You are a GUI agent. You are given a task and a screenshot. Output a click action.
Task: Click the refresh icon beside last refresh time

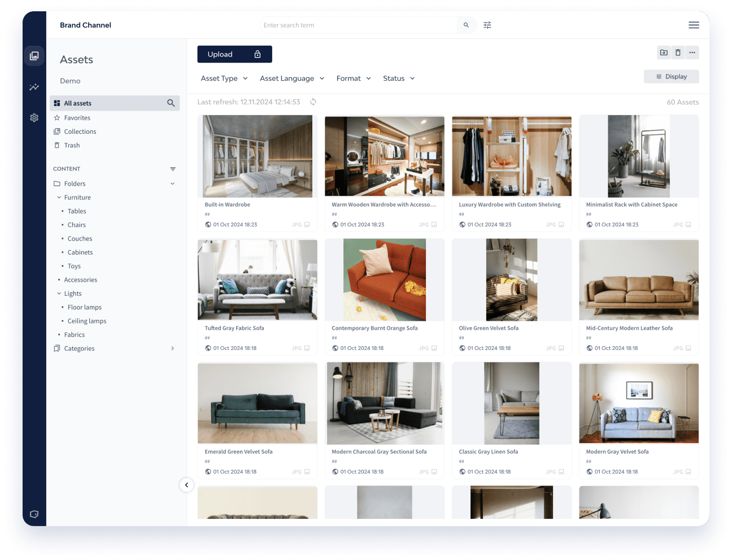click(x=313, y=102)
